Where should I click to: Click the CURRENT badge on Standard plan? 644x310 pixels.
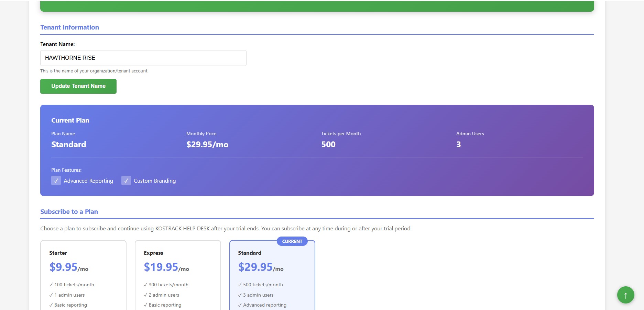[292, 241]
